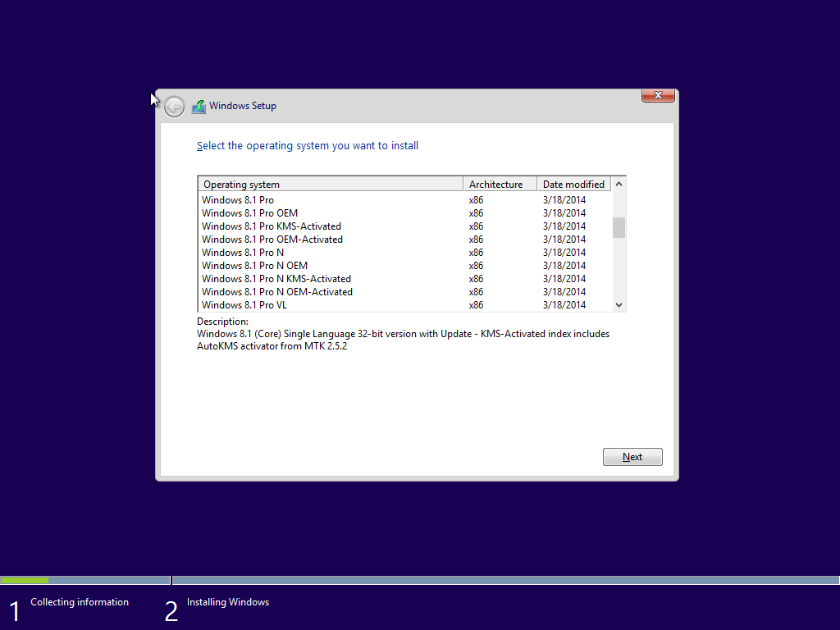Select the Windows 8.1 Pro N row
Screen dimensions: 840x630
(405, 253)
